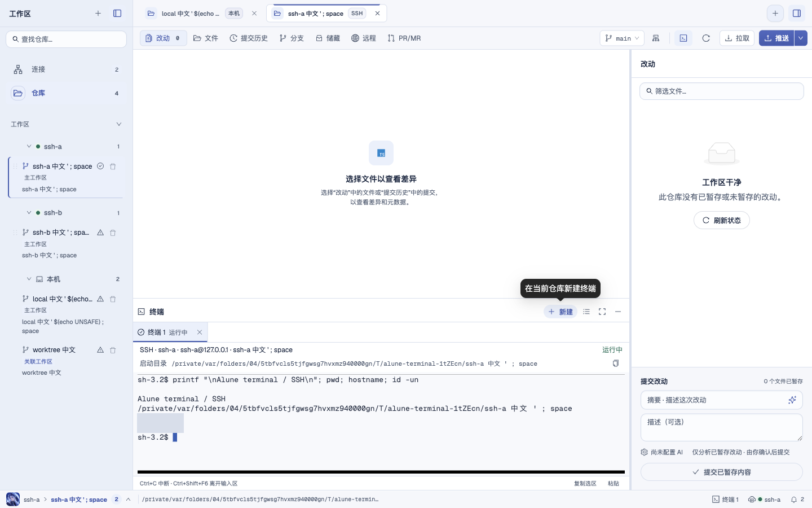Close the ssh-a 中文 SSH tab
812x508 pixels.
coord(377,14)
